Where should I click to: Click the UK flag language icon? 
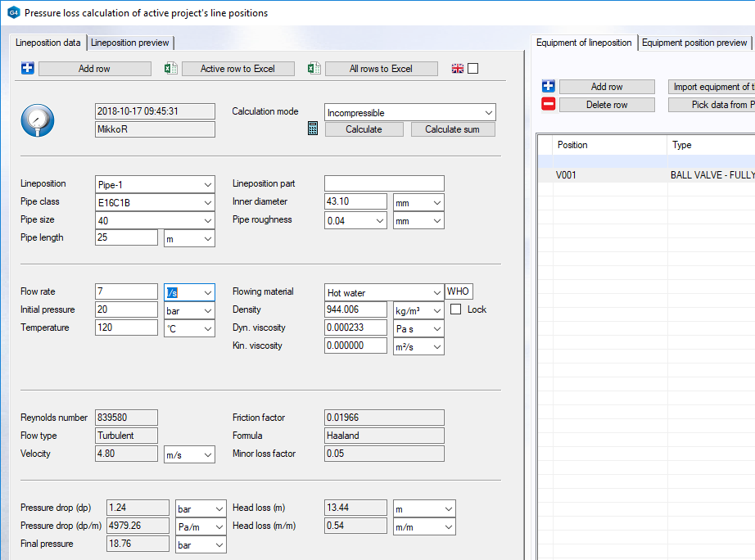458,69
